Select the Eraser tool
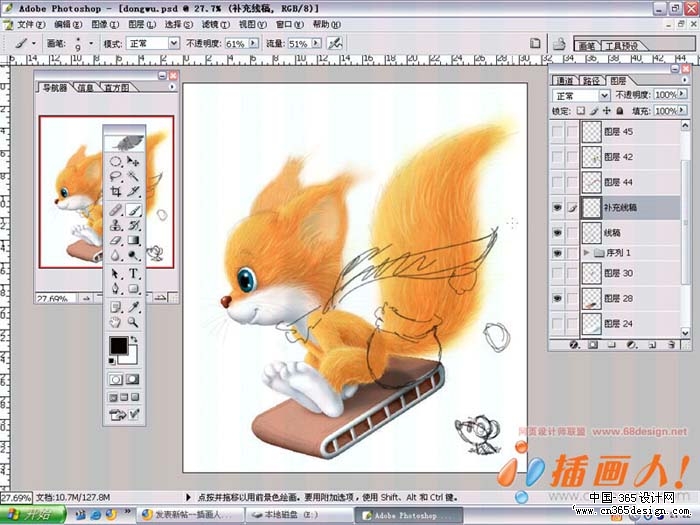Image resolution: width=700 pixels, height=525 pixels. 116,240
